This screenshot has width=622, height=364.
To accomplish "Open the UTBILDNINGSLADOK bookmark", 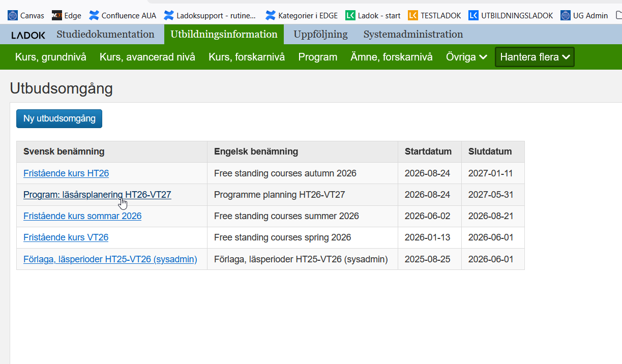I will pyautogui.click(x=511, y=15).
